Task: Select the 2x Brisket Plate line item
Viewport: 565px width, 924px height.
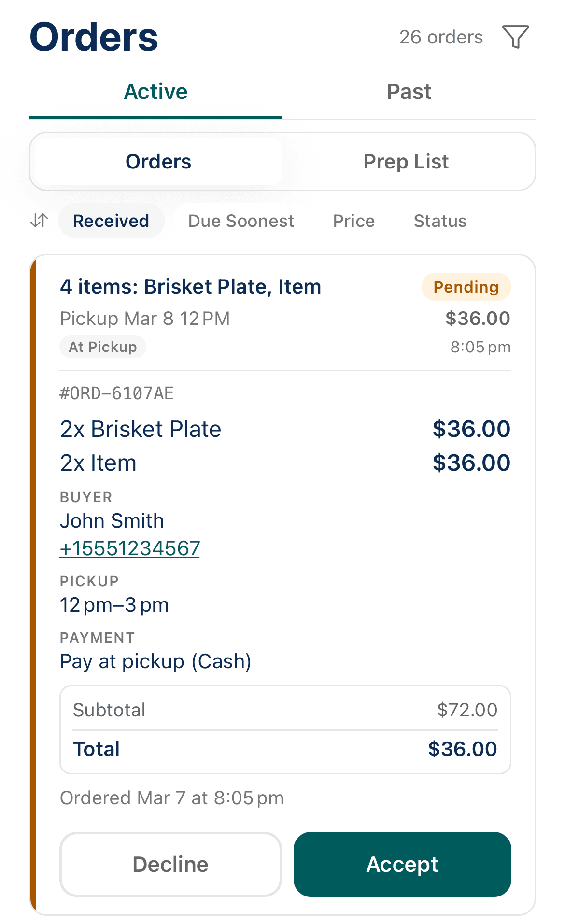Action: (141, 428)
